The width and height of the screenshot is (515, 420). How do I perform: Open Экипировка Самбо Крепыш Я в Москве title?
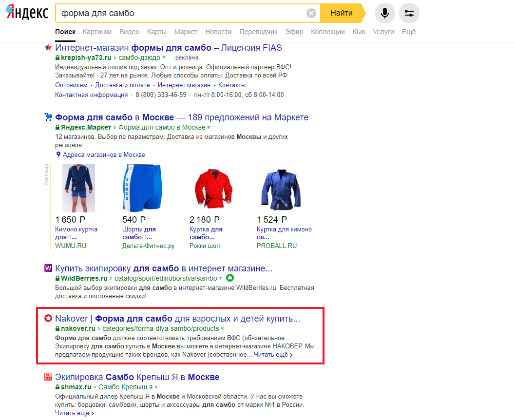[137, 377]
